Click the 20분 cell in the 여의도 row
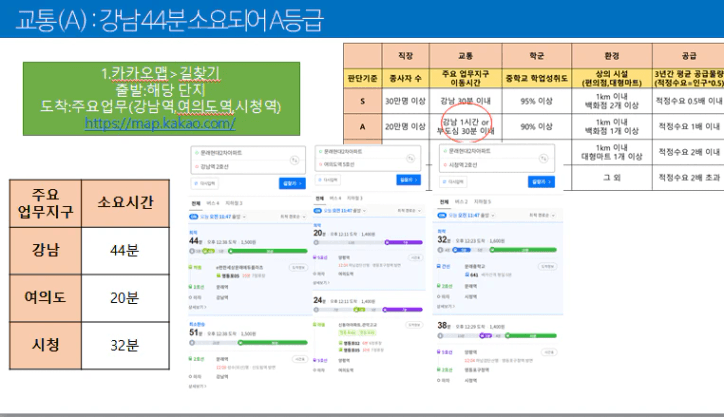 [125, 298]
